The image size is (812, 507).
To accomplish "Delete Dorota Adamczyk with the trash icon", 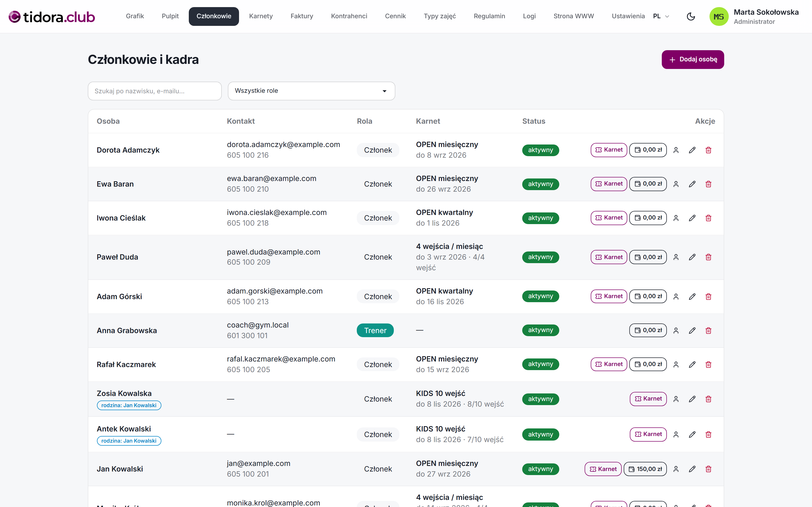I will click(708, 150).
